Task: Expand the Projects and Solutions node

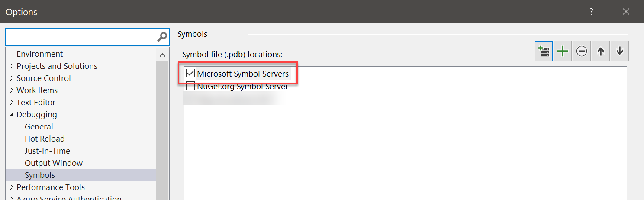Action: pos(11,66)
